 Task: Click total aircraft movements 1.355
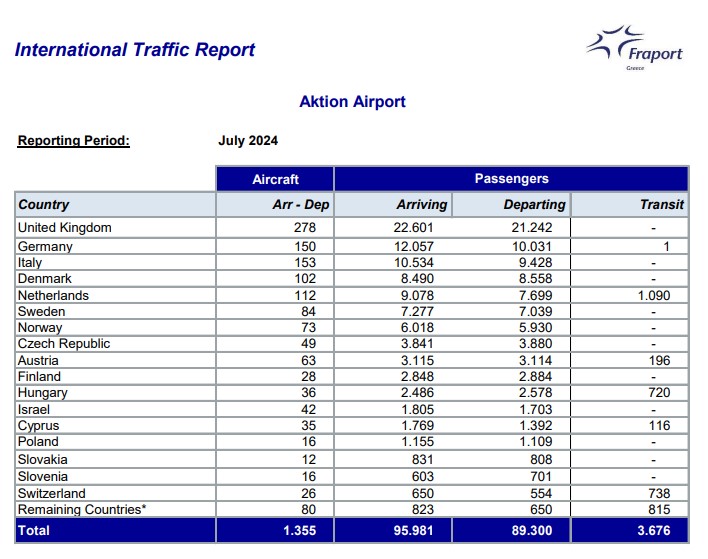tap(299, 531)
